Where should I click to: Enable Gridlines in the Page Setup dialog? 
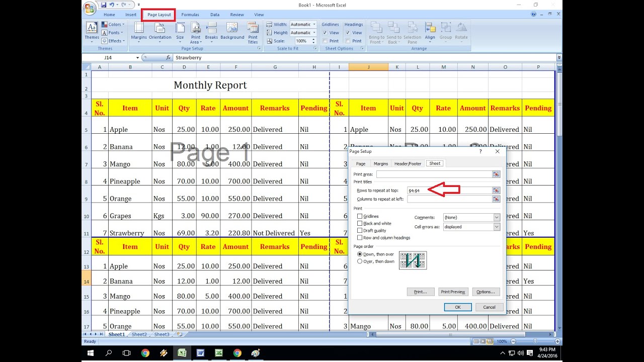(360, 216)
